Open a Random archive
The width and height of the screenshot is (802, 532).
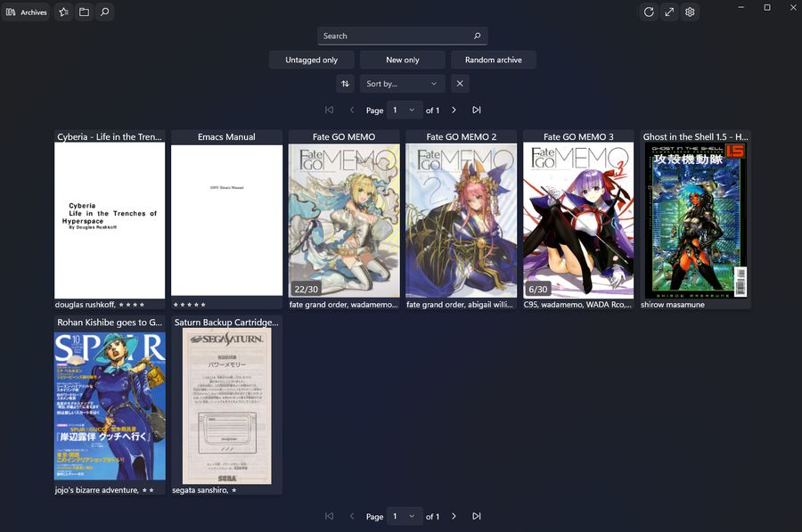[x=494, y=60]
